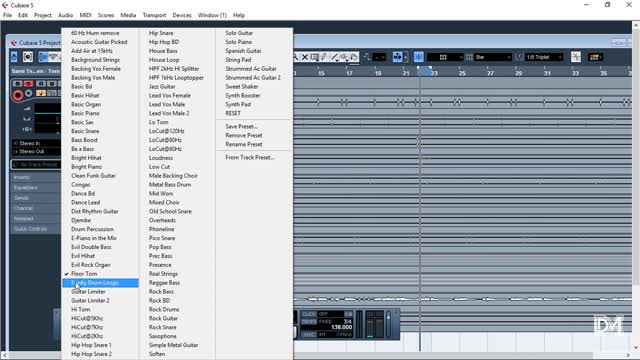
Task: Click the blue locator range in the ruler
Action: (x=425, y=71)
